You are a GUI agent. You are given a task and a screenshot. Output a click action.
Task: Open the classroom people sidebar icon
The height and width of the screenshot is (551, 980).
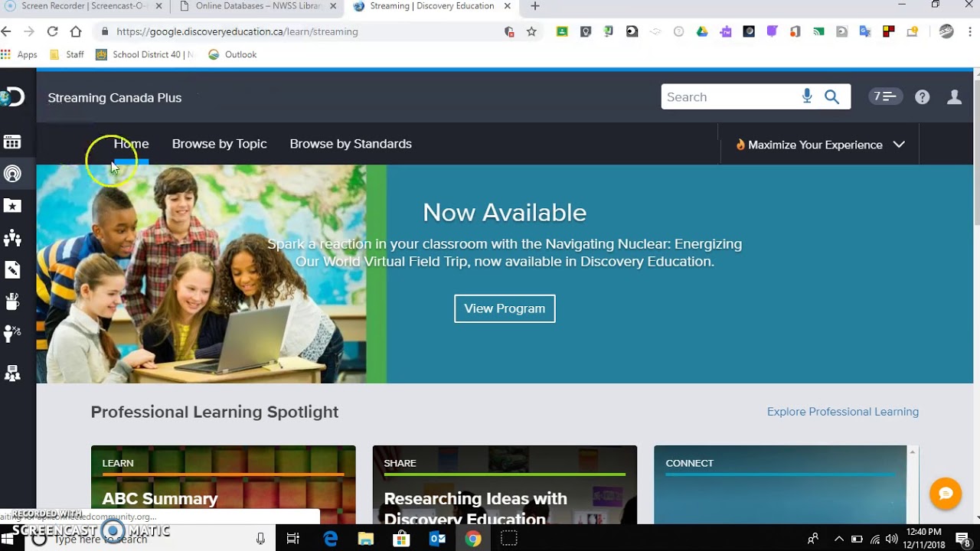coord(12,238)
